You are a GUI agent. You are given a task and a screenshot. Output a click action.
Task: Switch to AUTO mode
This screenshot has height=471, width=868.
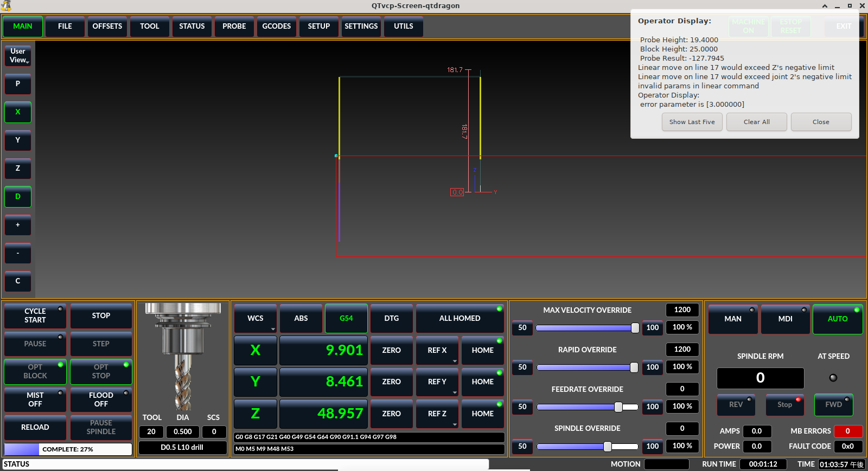click(838, 319)
